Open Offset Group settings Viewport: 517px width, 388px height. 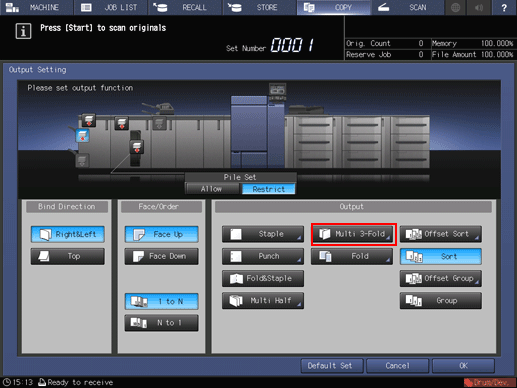[x=441, y=278]
